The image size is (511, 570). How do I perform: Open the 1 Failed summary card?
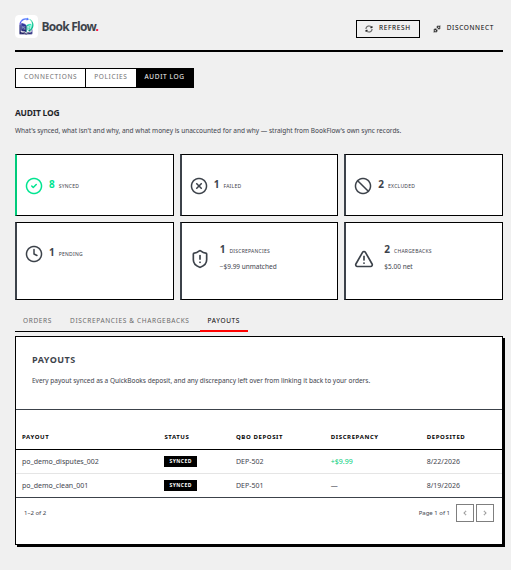(259, 185)
